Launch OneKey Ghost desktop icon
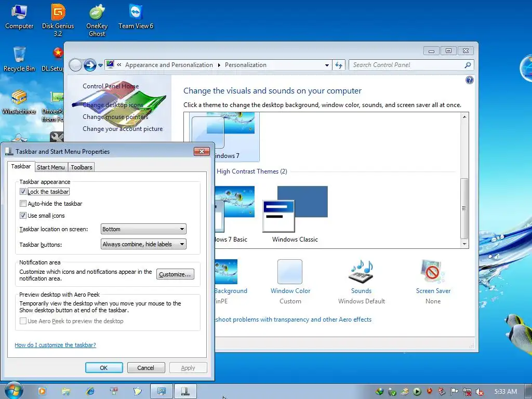This screenshot has width=532, height=399. (97, 20)
